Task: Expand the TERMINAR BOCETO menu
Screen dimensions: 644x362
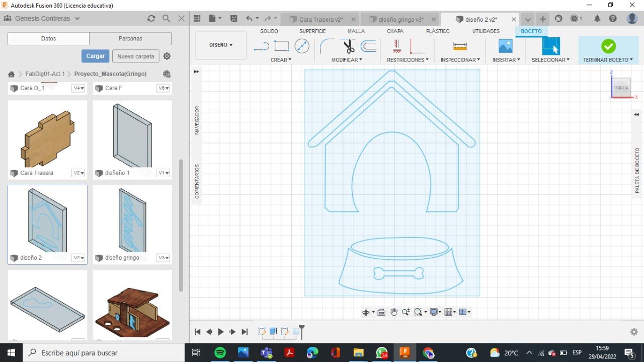Action: click(608, 60)
